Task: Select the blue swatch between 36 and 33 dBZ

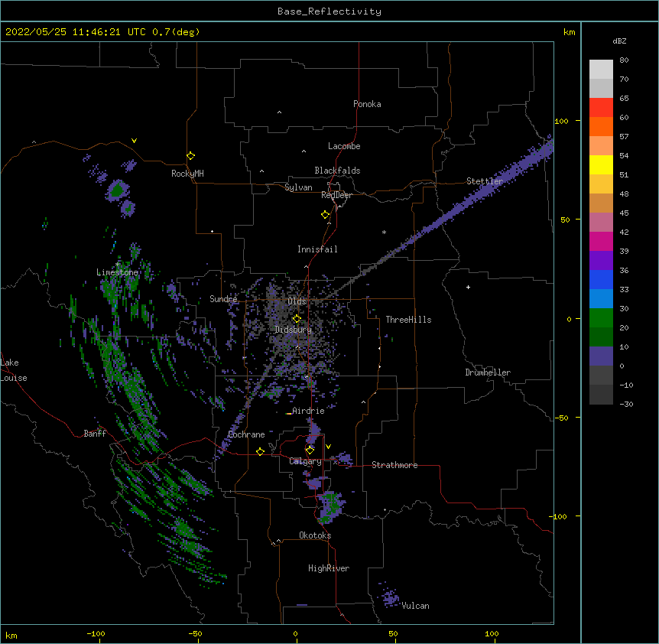Action: (x=601, y=279)
